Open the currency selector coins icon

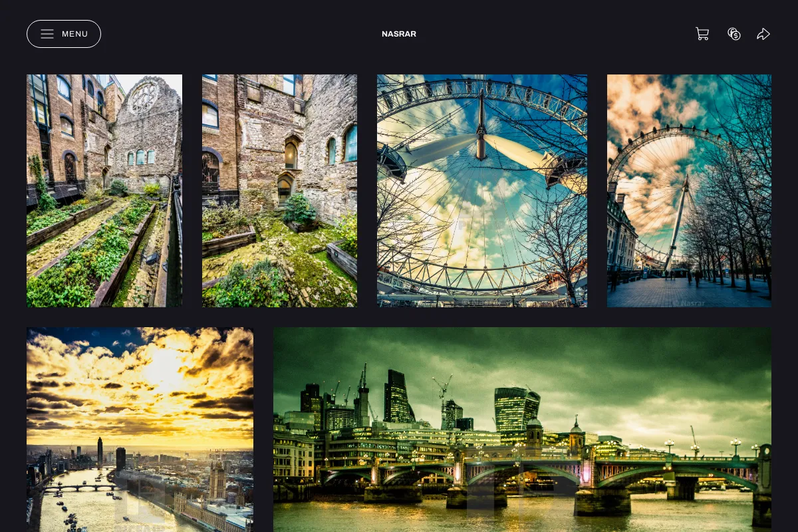(x=734, y=34)
